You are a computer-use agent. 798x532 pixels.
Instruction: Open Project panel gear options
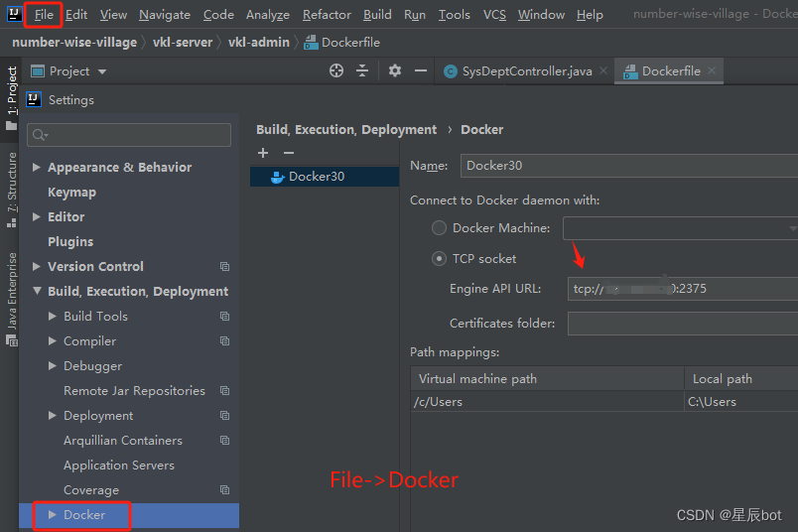click(395, 70)
